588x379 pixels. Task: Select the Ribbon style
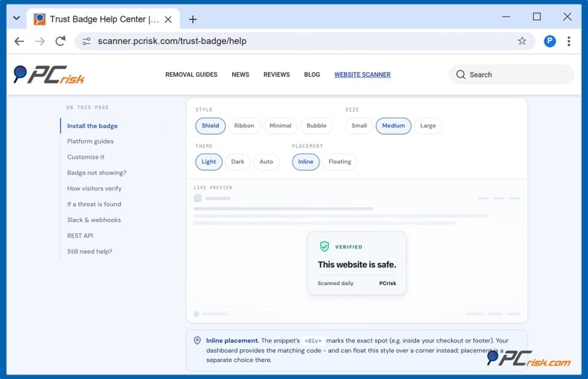[x=244, y=126]
